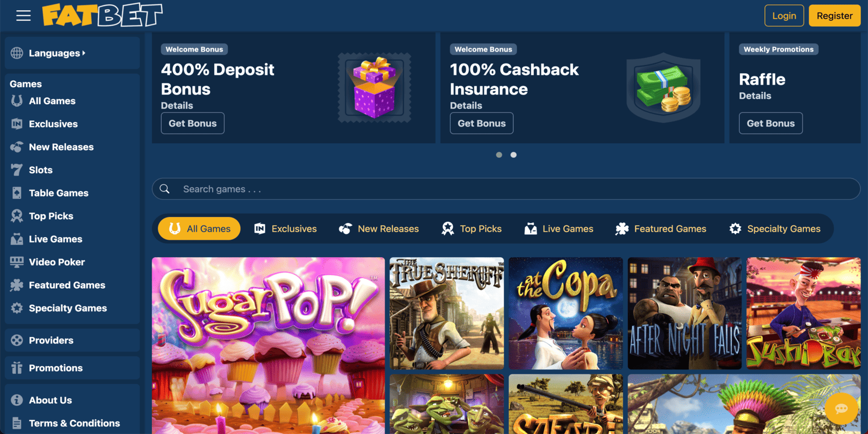This screenshot has height=434, width=868.
Task: Click the Login button
Action: 784,16
